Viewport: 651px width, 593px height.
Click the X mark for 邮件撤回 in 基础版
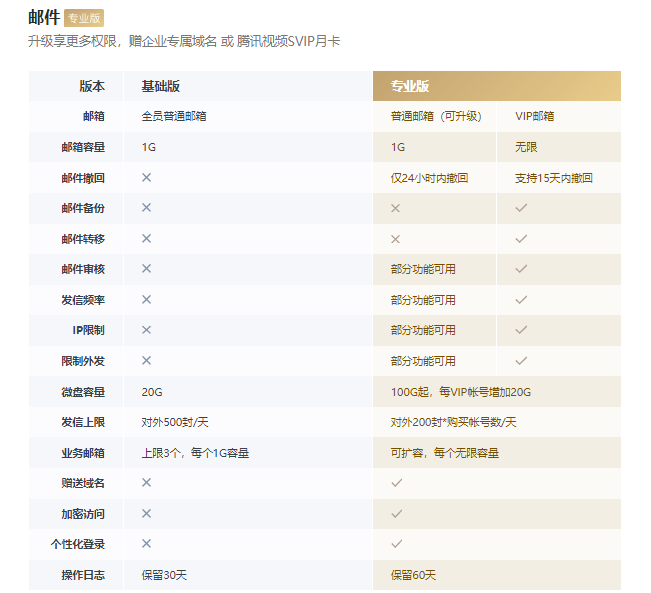[x=146, y=177]
